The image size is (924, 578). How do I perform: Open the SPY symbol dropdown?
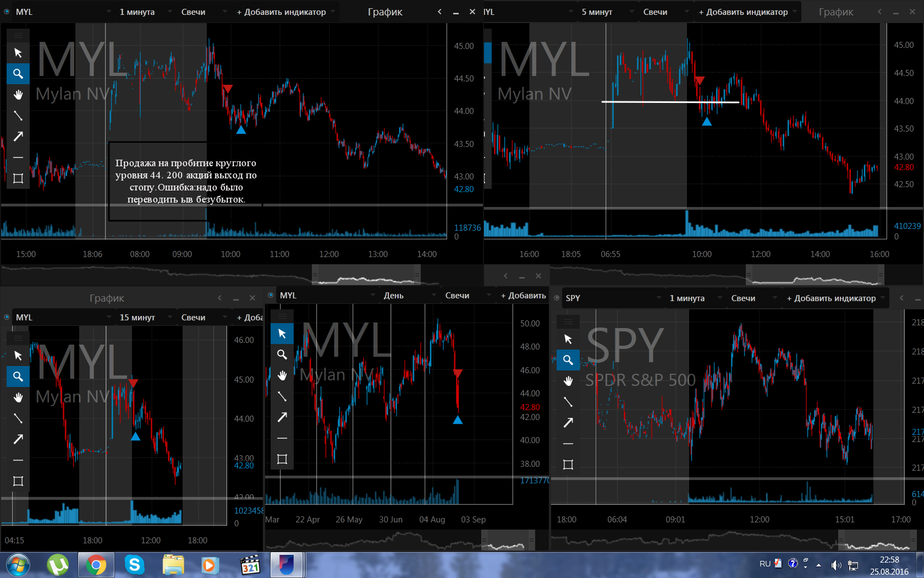pyautogui.click(x=613, y=298)
